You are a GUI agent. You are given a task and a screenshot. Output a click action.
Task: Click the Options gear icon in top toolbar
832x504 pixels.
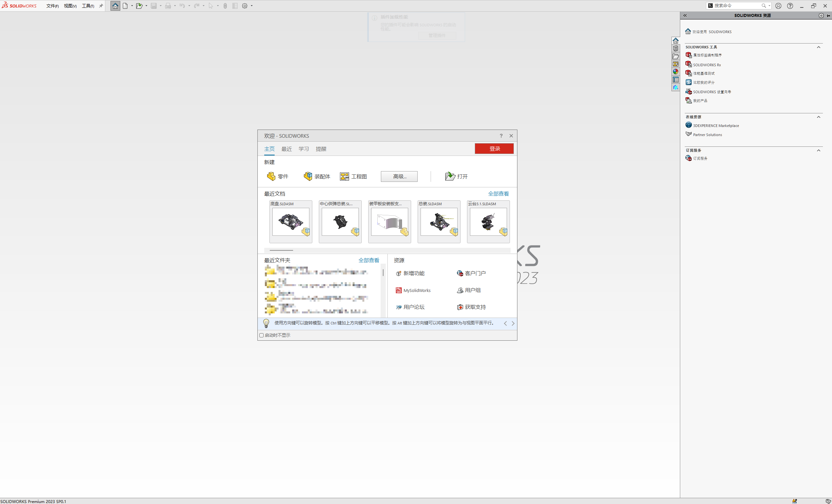[245, 6]
